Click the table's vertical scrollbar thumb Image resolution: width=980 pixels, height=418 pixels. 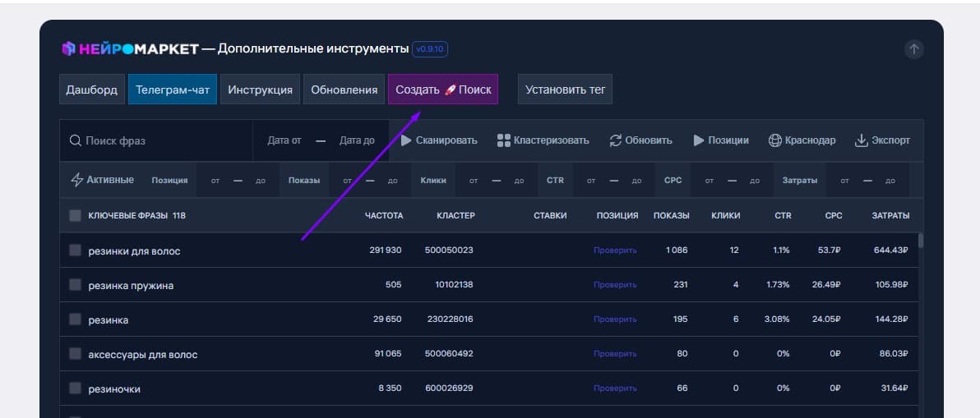921,241
